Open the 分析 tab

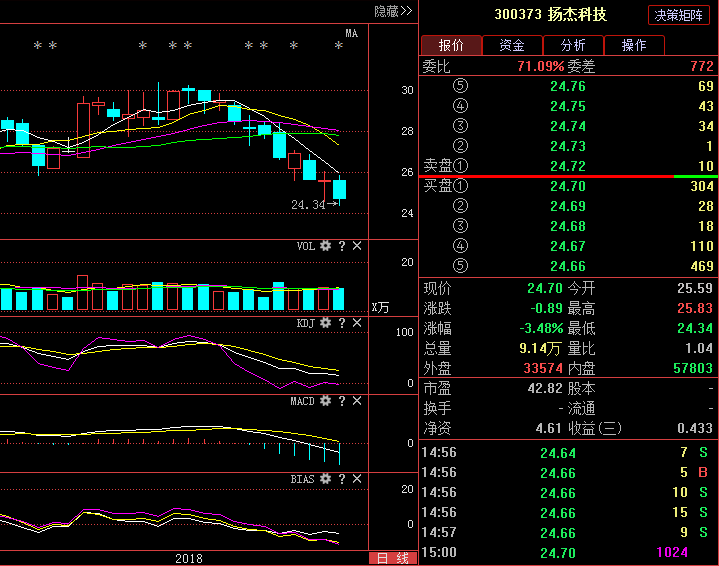[x=573, y=45]
